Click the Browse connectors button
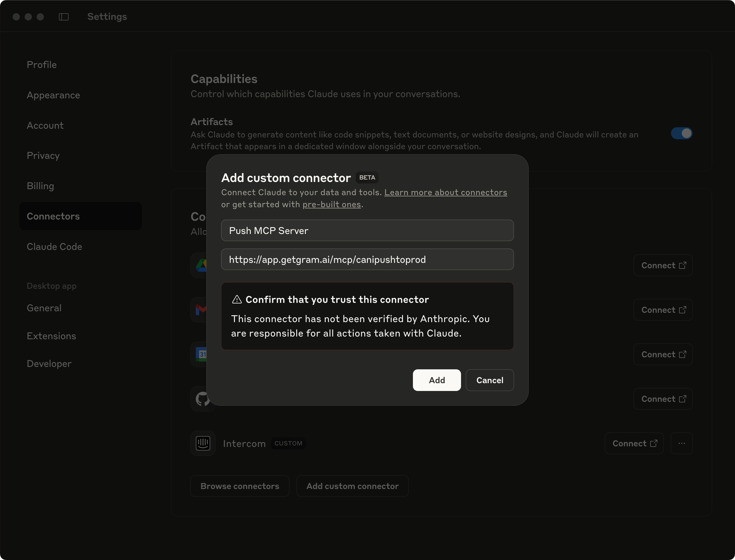Screen dimensions: 735x560 click(240, 486)
